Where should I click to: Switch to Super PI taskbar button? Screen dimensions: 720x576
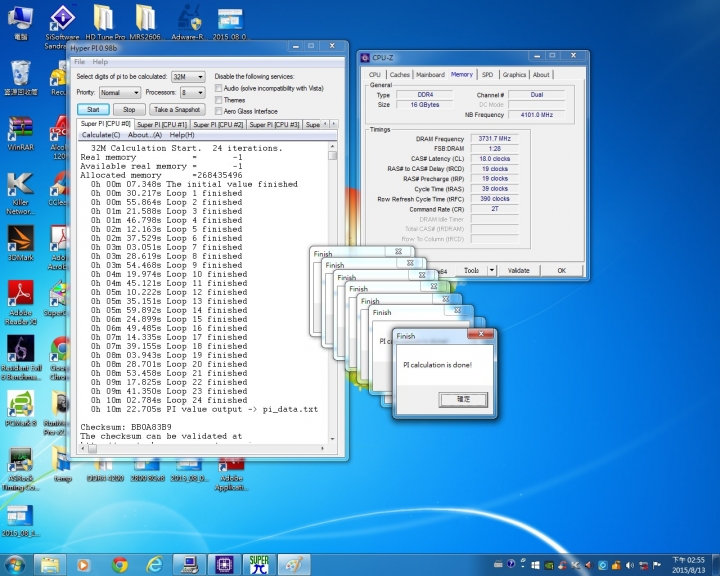point(259,565)
